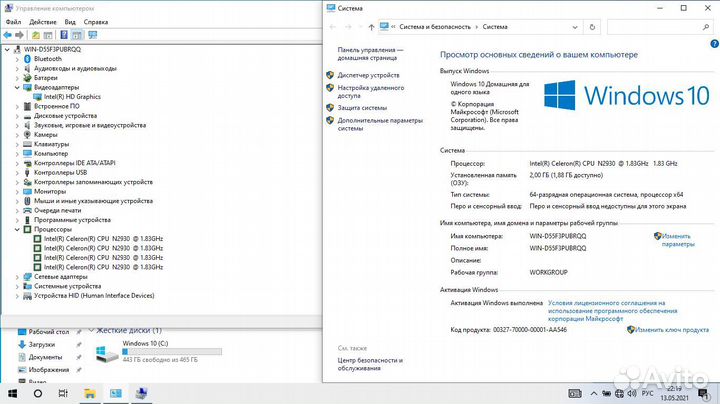Open the Файл menu
This screenshot has height=404, width=720.
coord(13,22)
